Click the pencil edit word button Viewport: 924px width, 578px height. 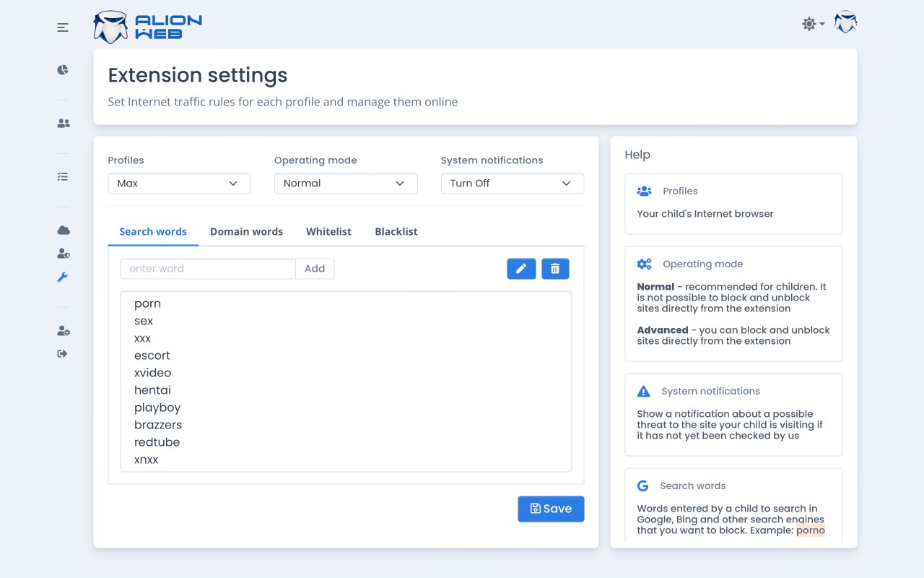521,269
